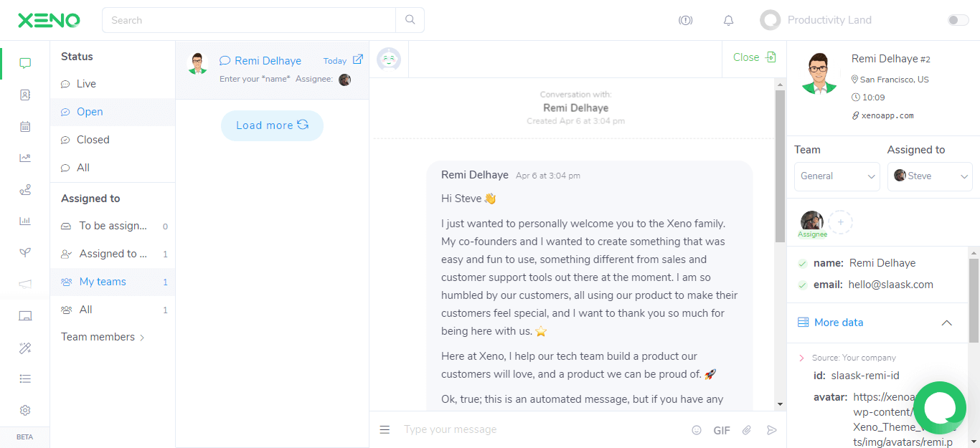980x448 pixels.
Task: Open the journey route sidebar icon
Action: [25, 190]
